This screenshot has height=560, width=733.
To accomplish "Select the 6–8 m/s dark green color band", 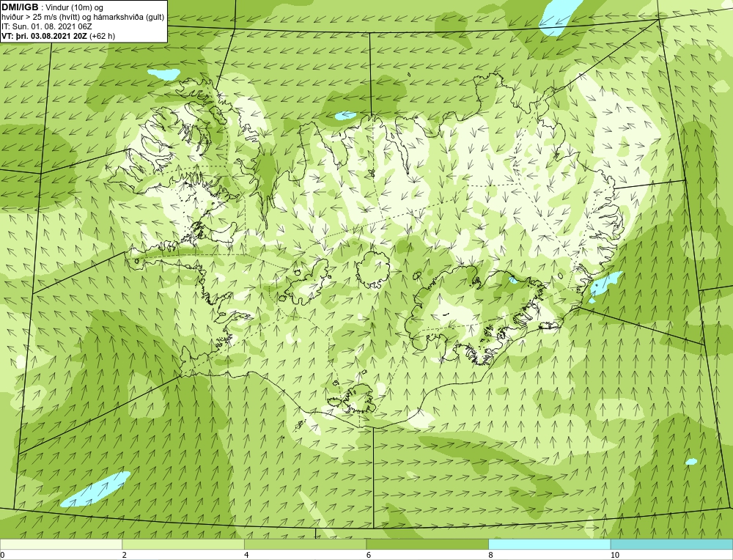I will [427, 544].
